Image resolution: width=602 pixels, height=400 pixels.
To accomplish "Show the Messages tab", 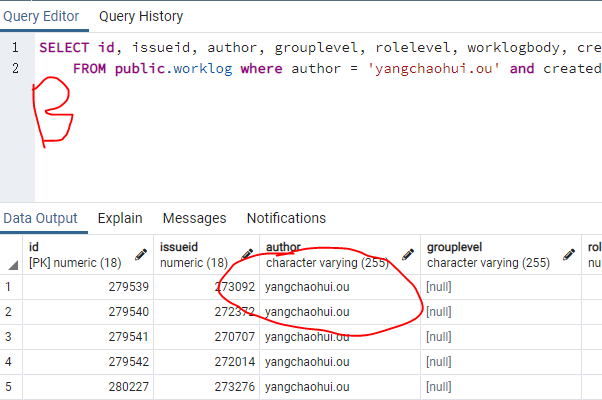I will [194, 218].
